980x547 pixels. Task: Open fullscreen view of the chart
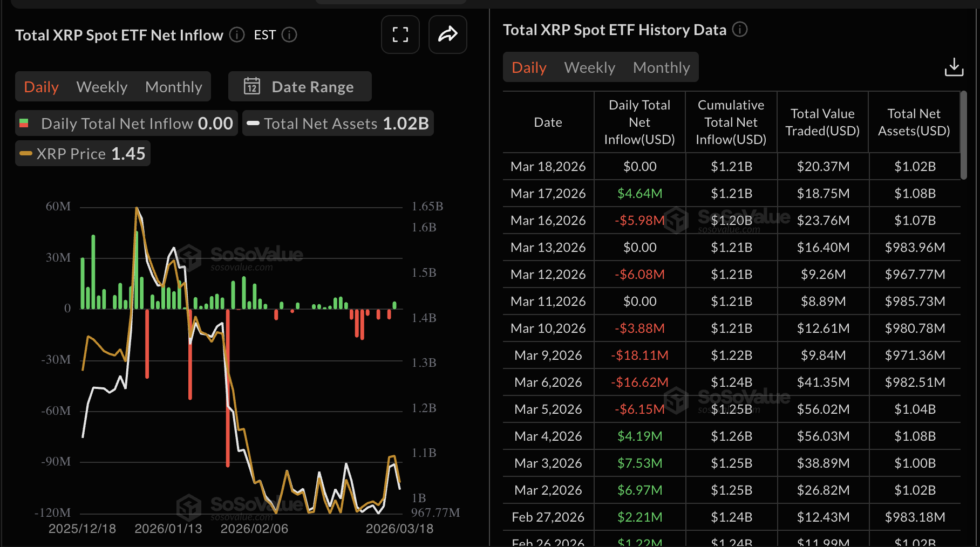400,35
